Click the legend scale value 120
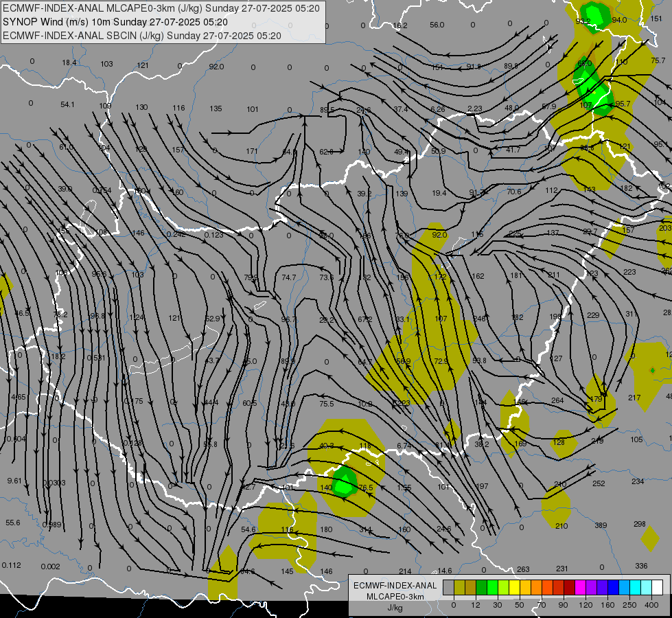The image size is (672, 618). tap(586, 605)
